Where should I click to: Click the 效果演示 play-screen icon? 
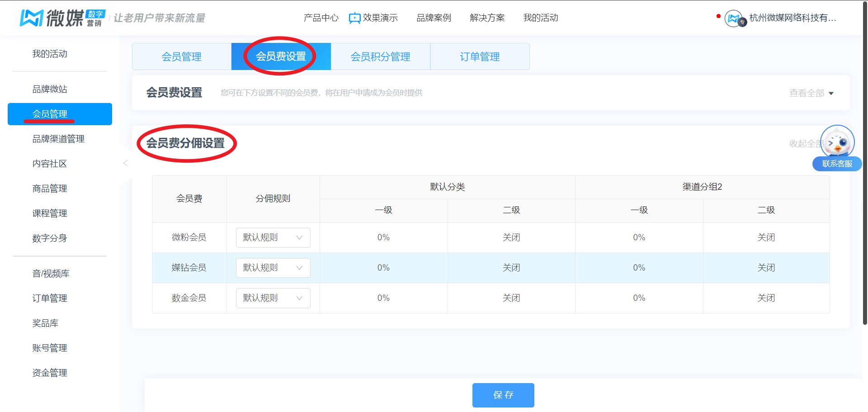pos(354,18)
